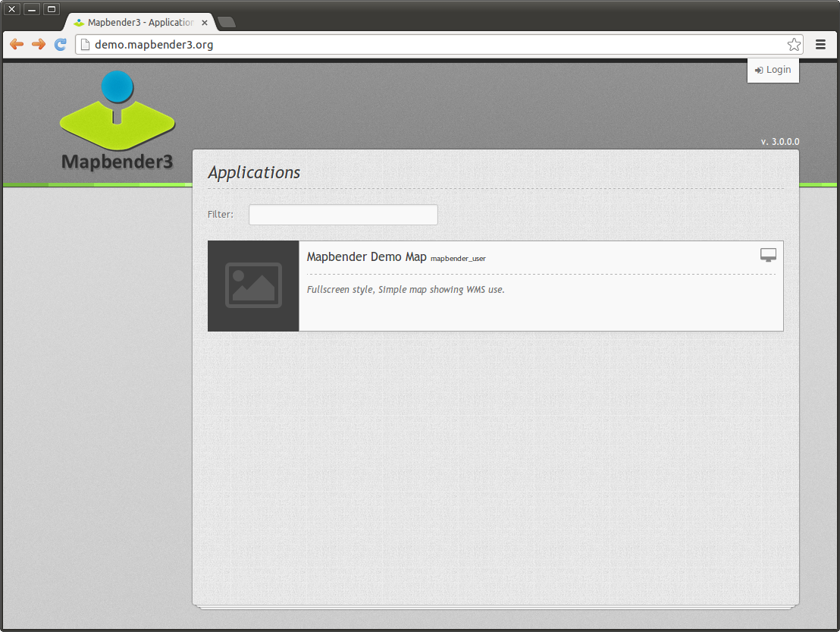Click the description 'Fullscreen style, Simple map showing WMS use.'
Image resolution: width=840 pixels, height=632 pixels.
coord(406,290)
